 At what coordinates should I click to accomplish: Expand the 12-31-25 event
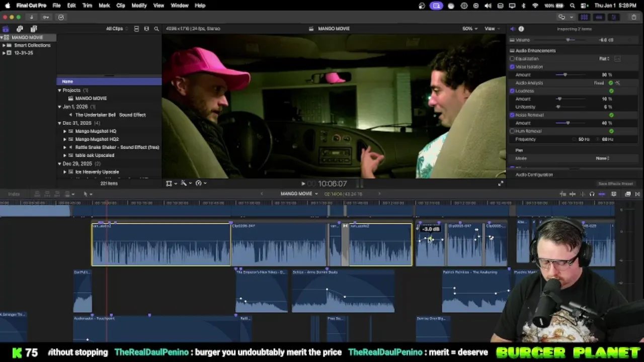click(x=4, y=53)
